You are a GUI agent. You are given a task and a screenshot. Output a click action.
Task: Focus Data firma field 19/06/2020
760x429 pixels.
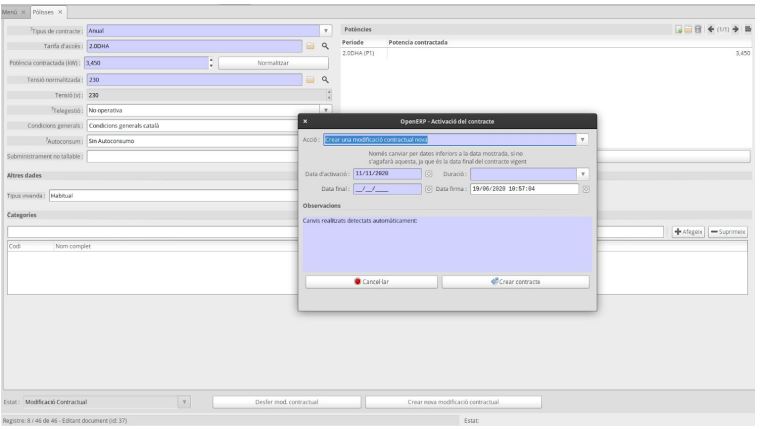coord(524,189)
